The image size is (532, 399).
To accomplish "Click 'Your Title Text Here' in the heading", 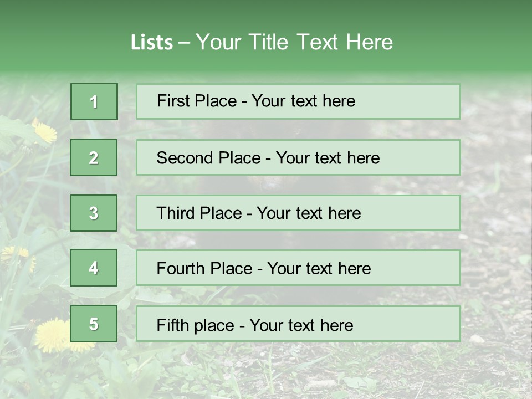I will click(294, 42).
